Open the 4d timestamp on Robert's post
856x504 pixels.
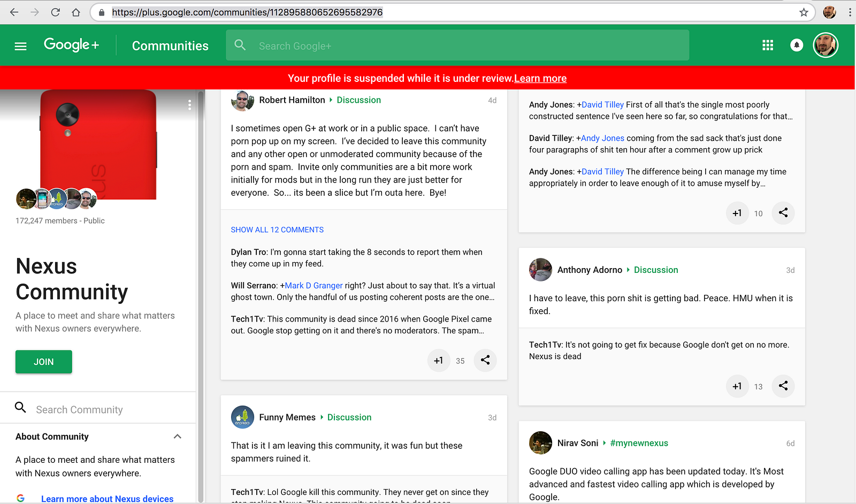pos(492,101)
